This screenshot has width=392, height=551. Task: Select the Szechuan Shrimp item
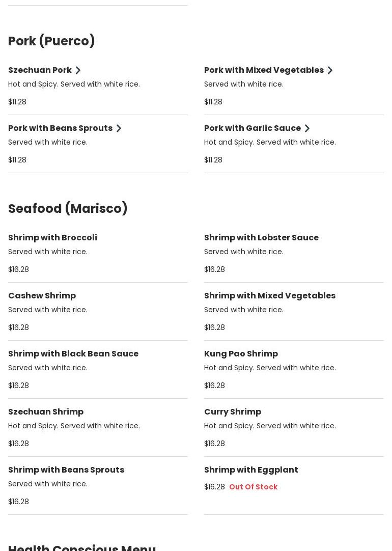pyautogui.click(x=46, y=412)
